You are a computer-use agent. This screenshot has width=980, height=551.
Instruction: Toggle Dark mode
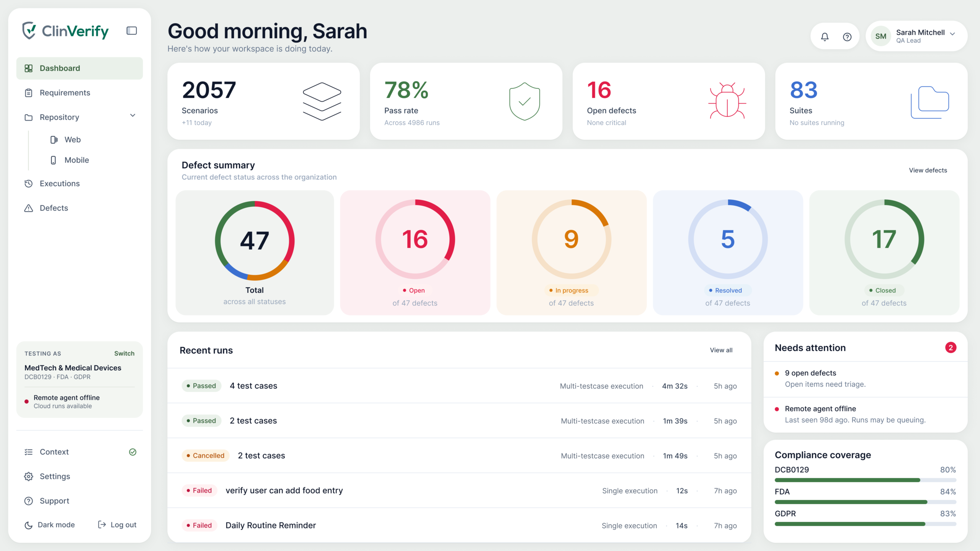click(x=50, y=525)
